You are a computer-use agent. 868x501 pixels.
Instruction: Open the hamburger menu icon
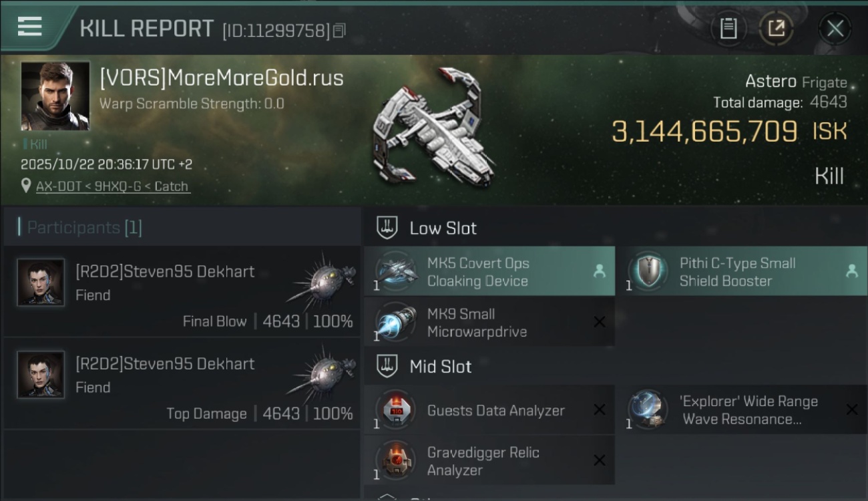point(29,27)
